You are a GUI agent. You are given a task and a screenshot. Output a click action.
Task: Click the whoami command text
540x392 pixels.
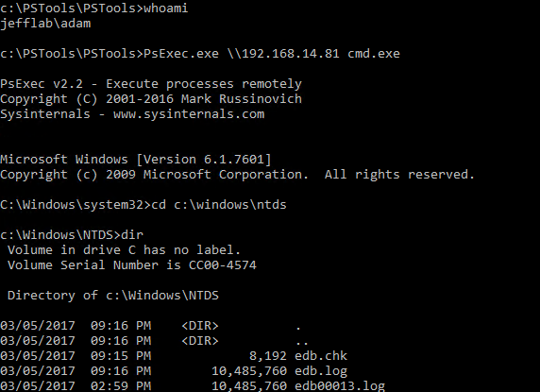pos(165,8)
